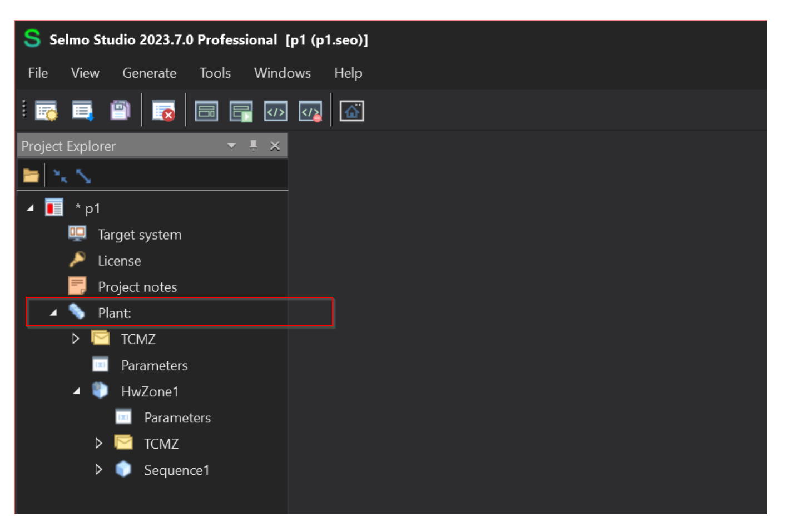Screen dimensions: 788x532
Task: Expand the TCMZ folder inside HwZone1
Action: point(99,443)
